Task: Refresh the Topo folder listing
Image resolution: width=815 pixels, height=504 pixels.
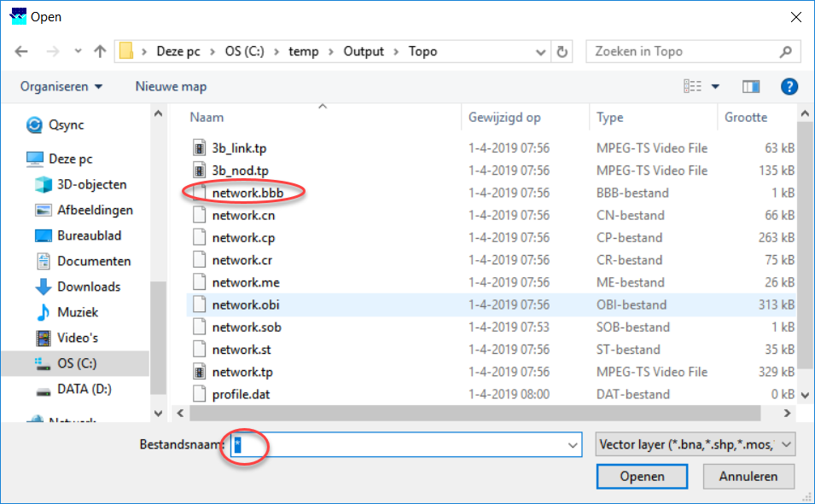Action: point(562,51)
